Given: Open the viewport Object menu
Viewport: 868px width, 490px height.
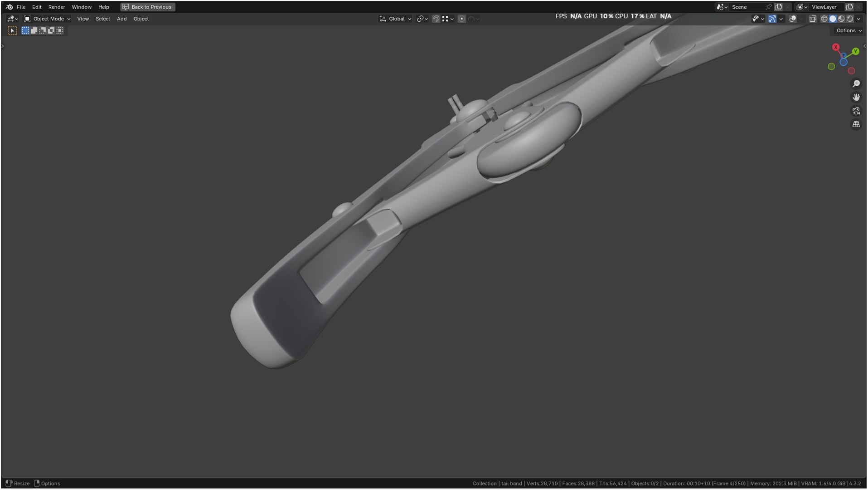Looking at the screenshot, I should tap(141, 19).
